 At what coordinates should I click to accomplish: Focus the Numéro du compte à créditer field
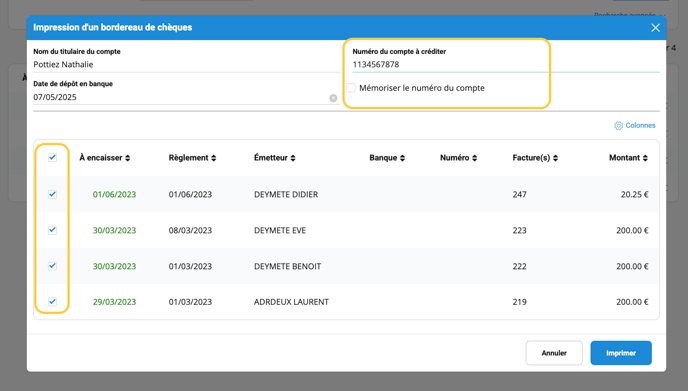click(x=505, y=65)
